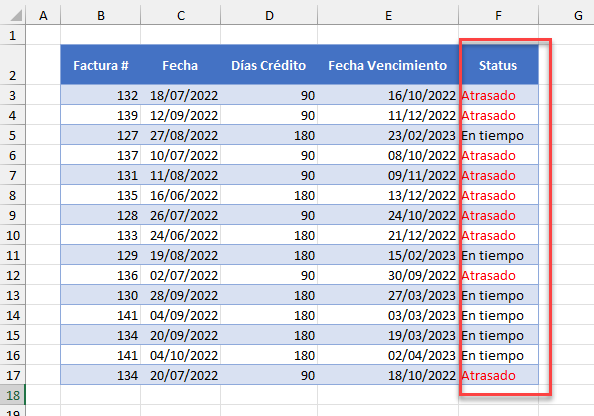Image resolution: width=594 pixels, height=416 pixels.
Task: Select row 19 header
Action: pos(13,411)
